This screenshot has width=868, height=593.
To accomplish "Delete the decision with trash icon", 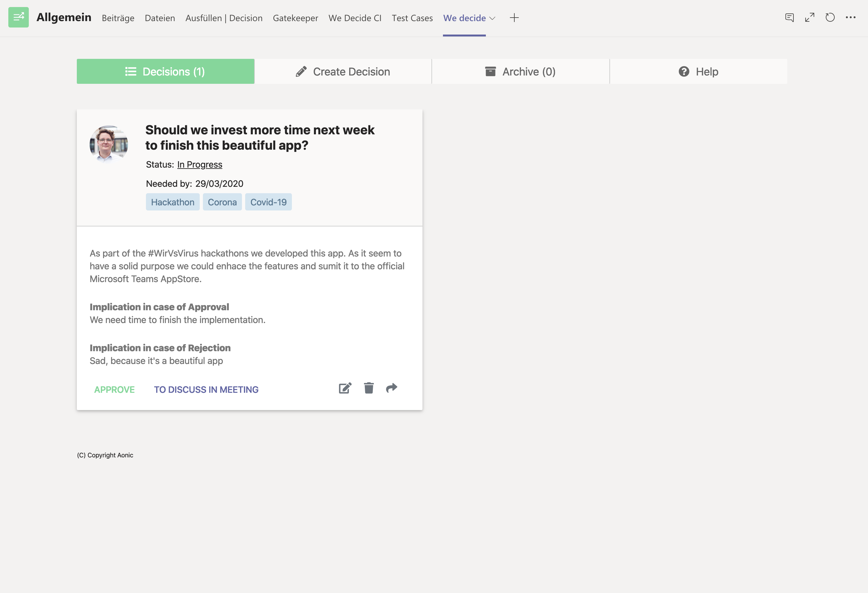I will tap(369, 388).
